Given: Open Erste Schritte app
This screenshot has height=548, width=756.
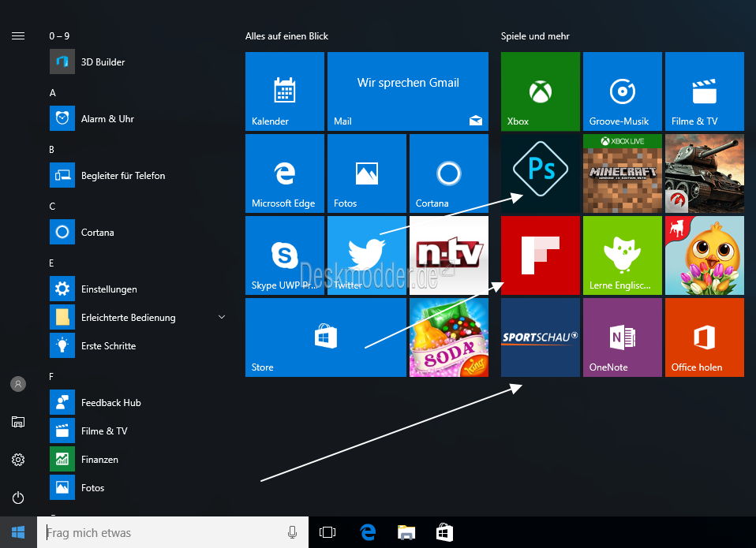Looking at the screenshot, I should point(137,345).
